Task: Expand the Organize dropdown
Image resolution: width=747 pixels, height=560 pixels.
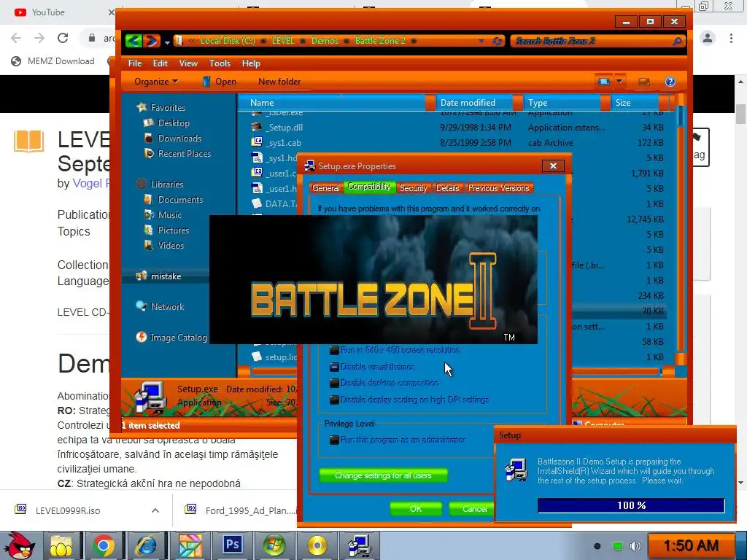Action: [x=156, y=82]
